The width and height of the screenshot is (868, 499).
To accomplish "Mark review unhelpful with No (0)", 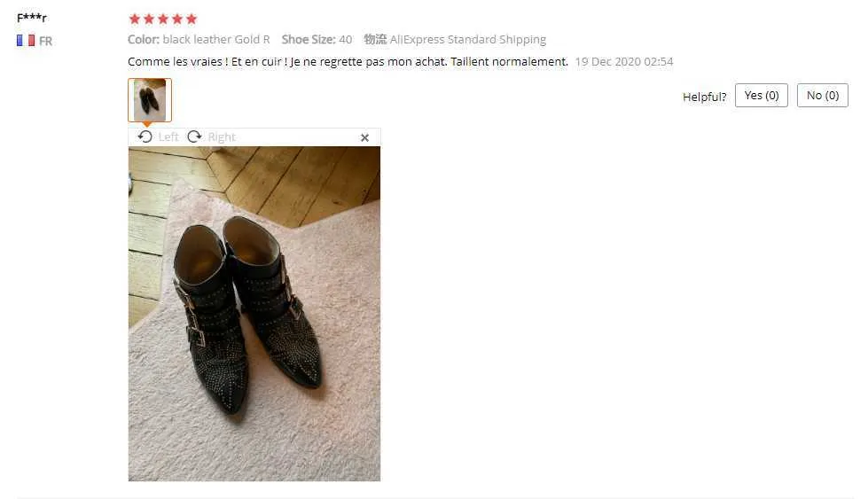I will point(823,95).
